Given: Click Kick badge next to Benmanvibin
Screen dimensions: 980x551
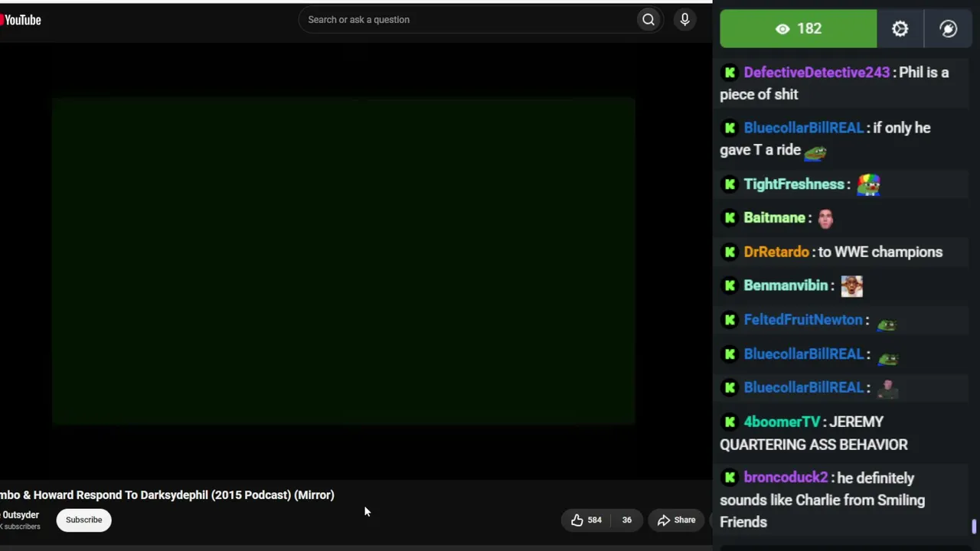Looking at the screenshot, I should 730,285.
